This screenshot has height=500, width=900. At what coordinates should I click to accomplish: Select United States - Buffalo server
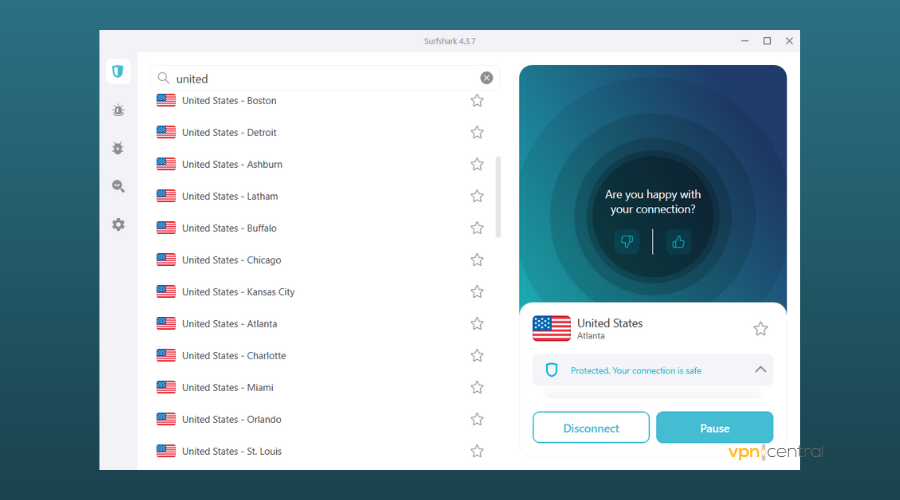(320, 228)
